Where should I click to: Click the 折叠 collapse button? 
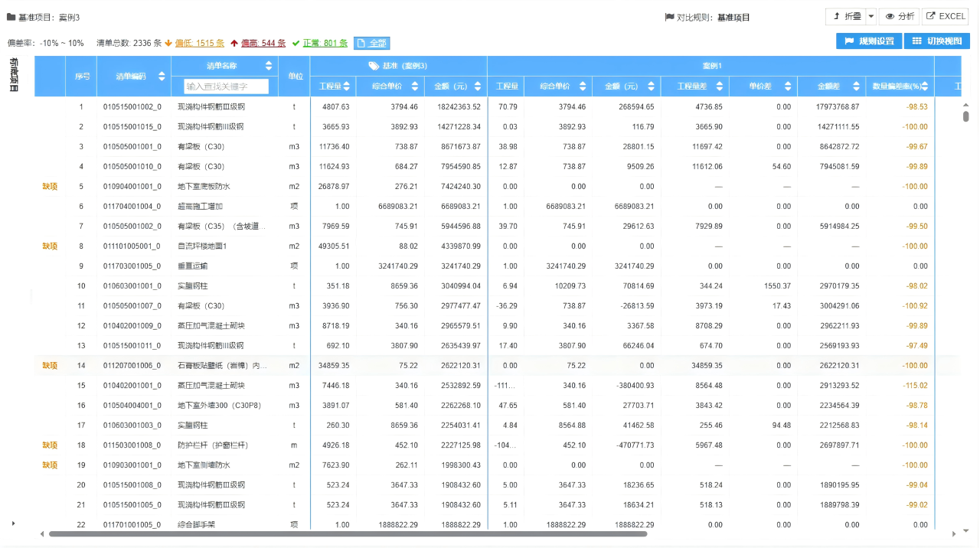click(x=846, y=16)
